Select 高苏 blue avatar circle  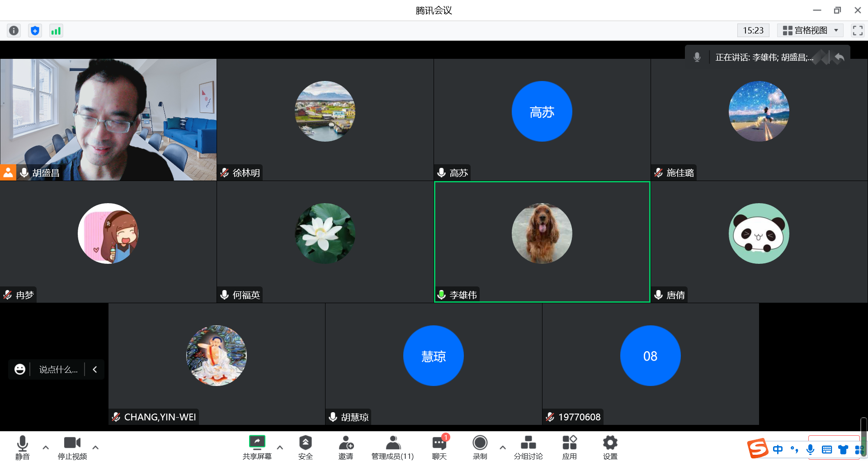click(542, 111)
